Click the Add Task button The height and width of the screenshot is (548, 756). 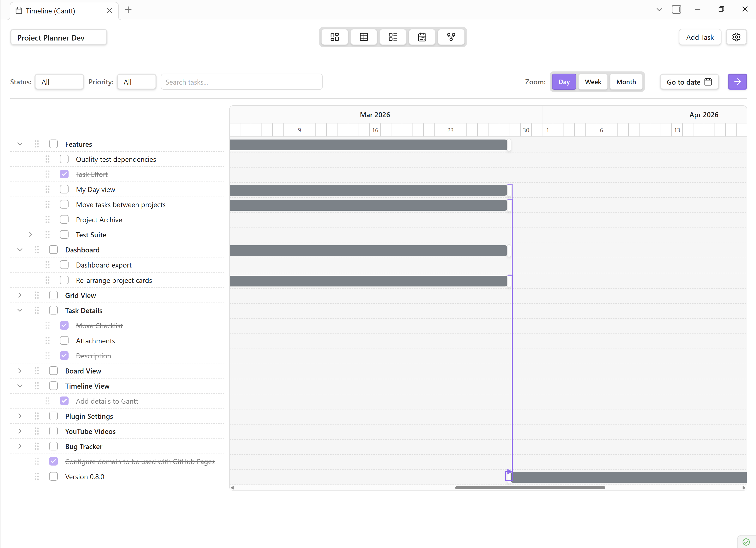coord(699,37)
